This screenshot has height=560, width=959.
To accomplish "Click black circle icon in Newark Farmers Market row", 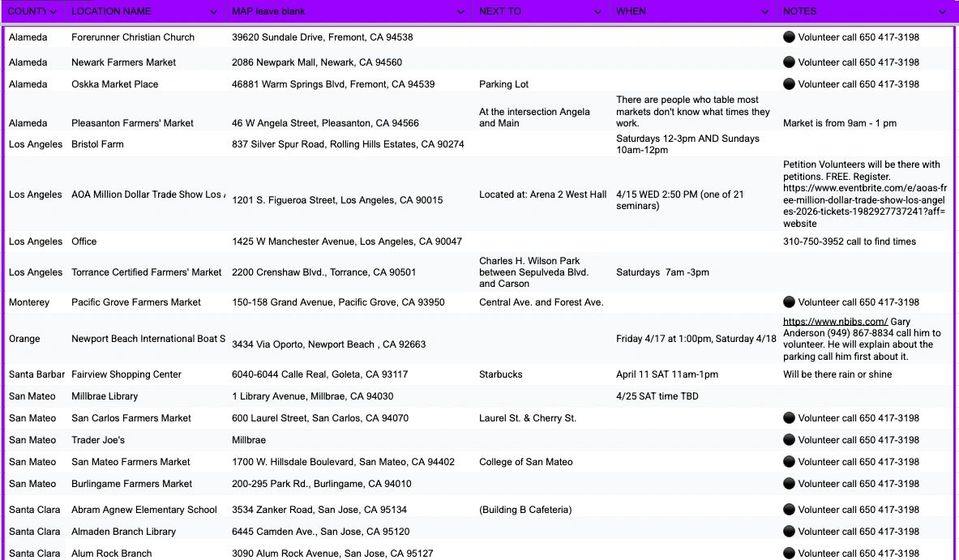I will (x=789, y=62).
